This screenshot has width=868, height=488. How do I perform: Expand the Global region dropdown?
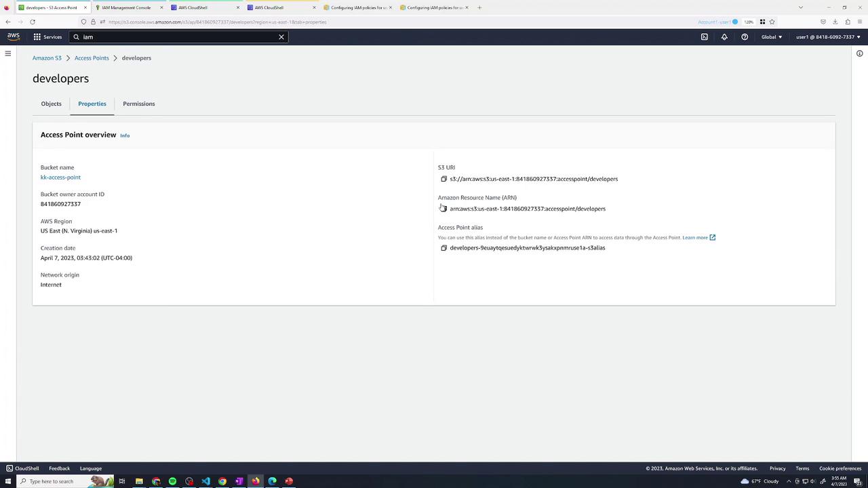[772, 37]
